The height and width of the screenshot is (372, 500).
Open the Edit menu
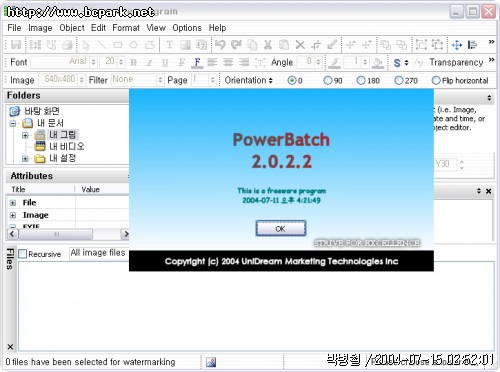(x=98, y=28)
